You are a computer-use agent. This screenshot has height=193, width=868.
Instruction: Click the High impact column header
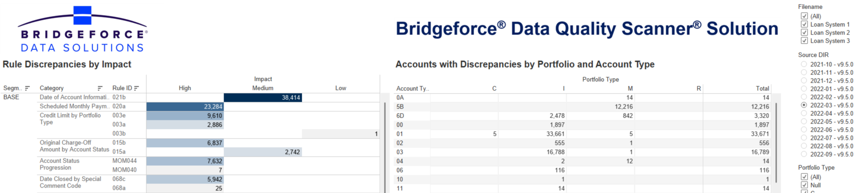(x=185, y=88)
